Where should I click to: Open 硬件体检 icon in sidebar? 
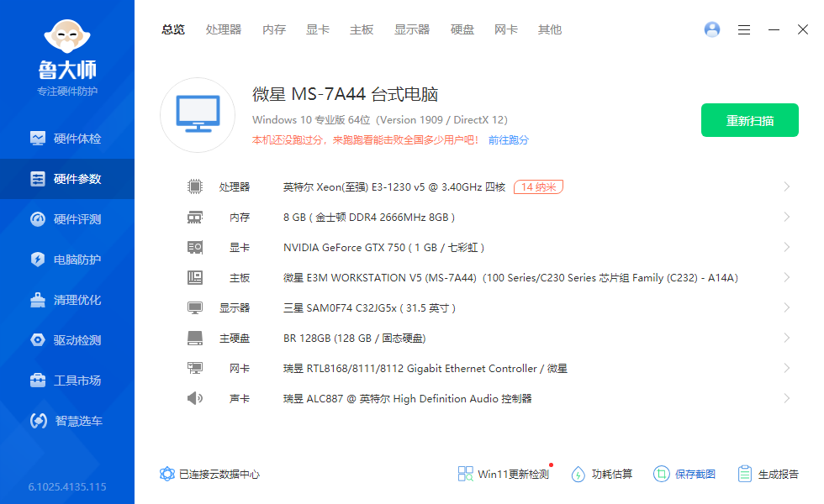point(38,139)
